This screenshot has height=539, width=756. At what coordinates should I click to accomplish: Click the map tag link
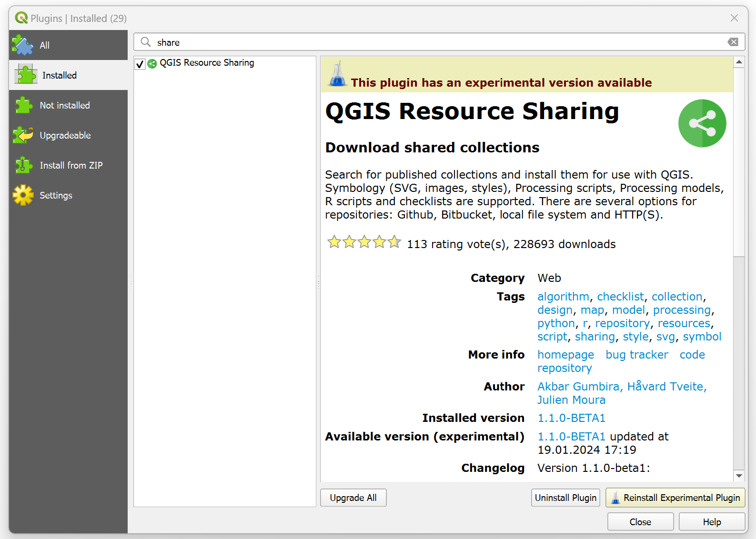(x=592, y=310)
